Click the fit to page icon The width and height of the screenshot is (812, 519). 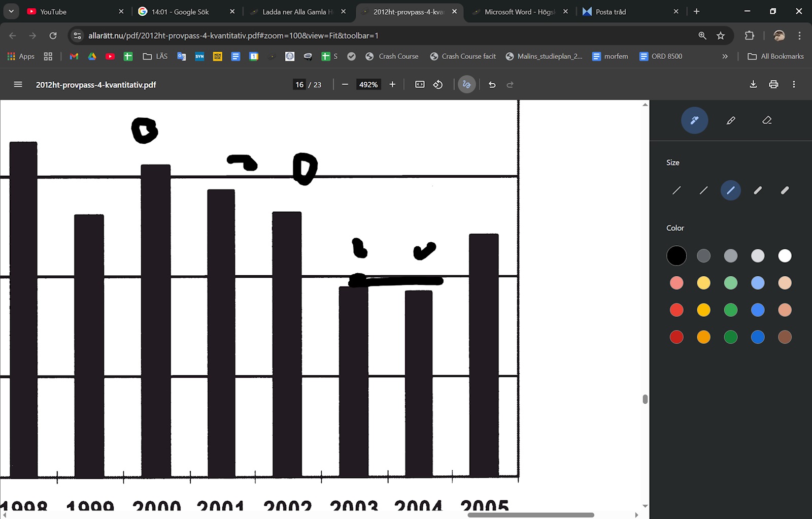[x=420, y=85]
